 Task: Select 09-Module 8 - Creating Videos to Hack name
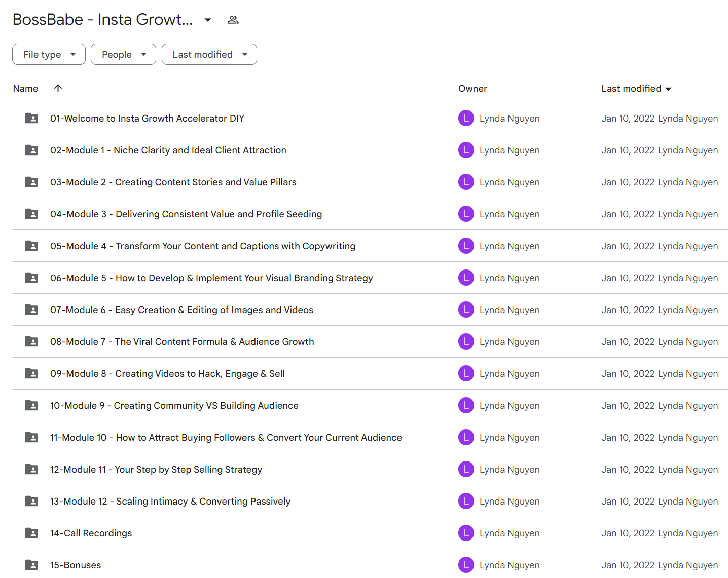[167, 373]
